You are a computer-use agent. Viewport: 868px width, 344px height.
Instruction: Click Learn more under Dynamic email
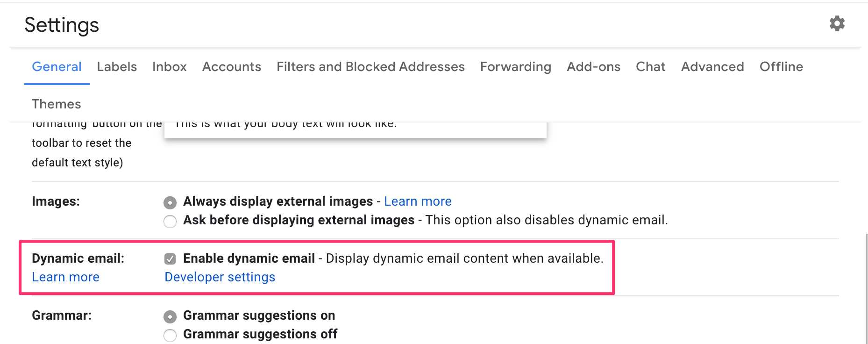coord(65,277)
